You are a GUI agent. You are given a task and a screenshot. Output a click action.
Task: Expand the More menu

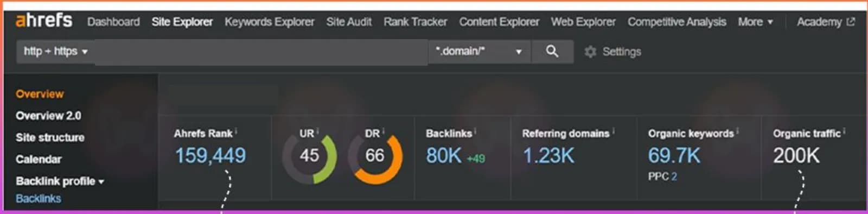pyautogui.click(x=755, y=22)
